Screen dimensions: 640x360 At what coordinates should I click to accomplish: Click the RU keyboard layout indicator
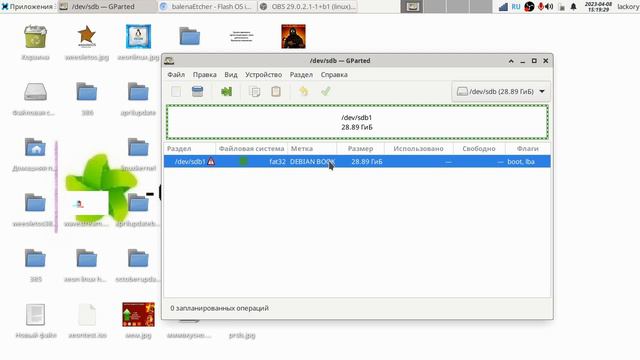(516, 7)
